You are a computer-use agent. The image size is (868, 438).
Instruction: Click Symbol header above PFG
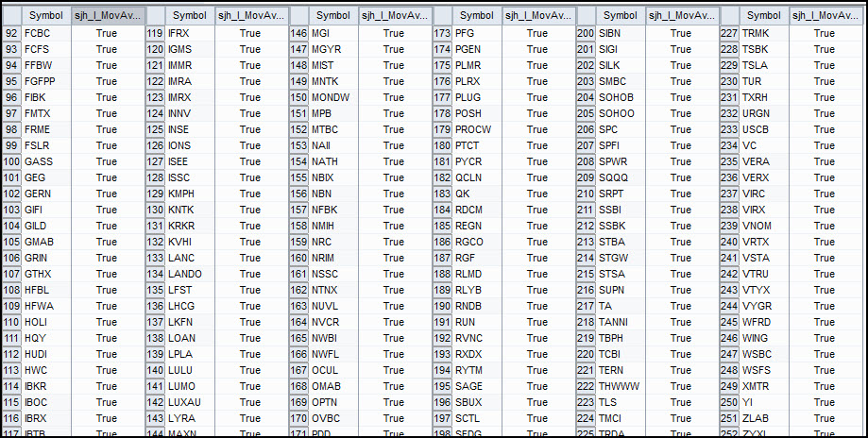pyautogui.click(x=477, y=16)
